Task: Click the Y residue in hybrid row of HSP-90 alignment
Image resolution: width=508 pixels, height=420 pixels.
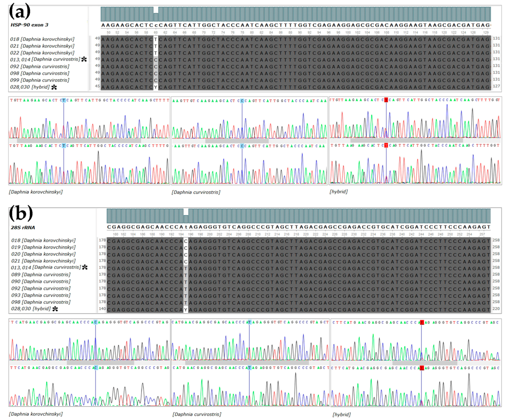Action: (156, 87)
